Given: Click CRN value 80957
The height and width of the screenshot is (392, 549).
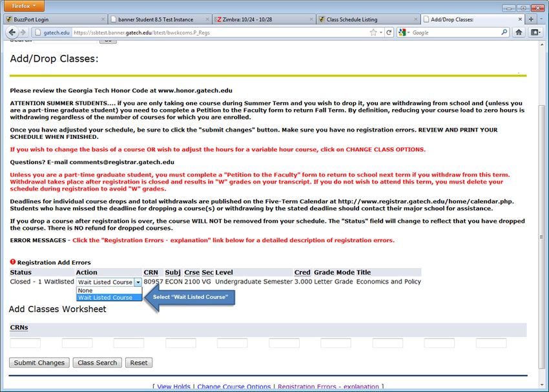Looking at the screenshot, I should [153, 282].
